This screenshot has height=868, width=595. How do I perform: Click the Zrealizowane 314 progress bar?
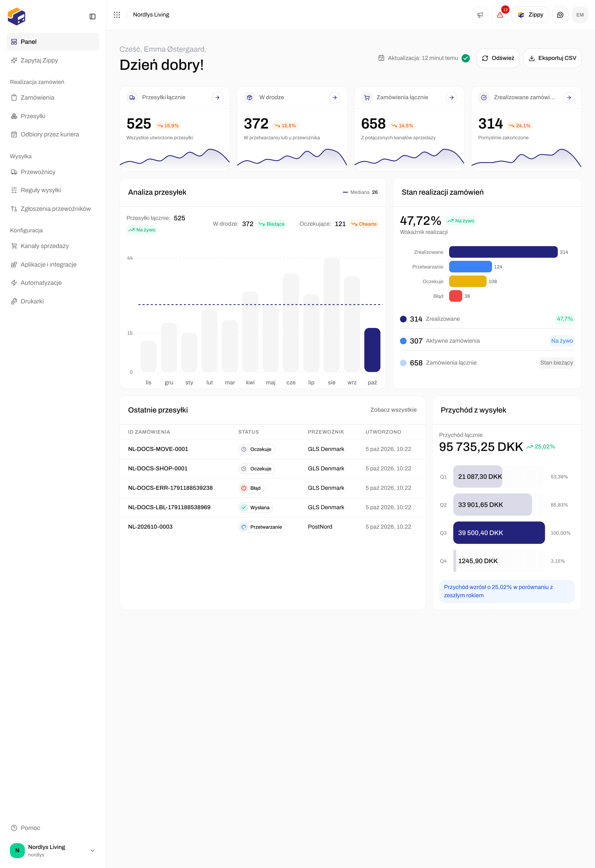(x=503, y=252)
